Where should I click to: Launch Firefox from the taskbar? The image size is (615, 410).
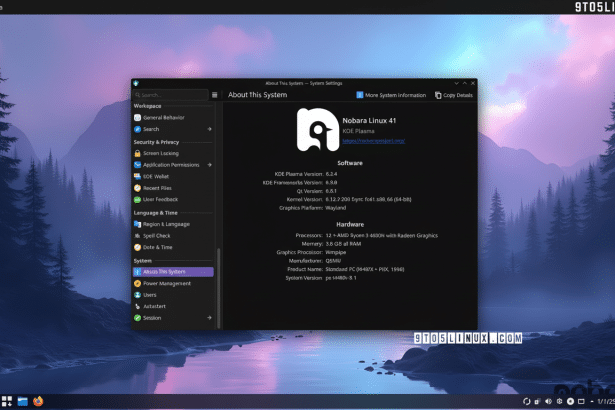point(38,401)
